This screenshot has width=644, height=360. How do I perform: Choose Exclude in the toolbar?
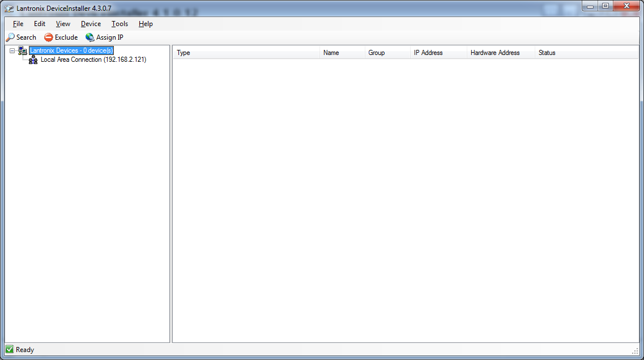click(61, 37)
